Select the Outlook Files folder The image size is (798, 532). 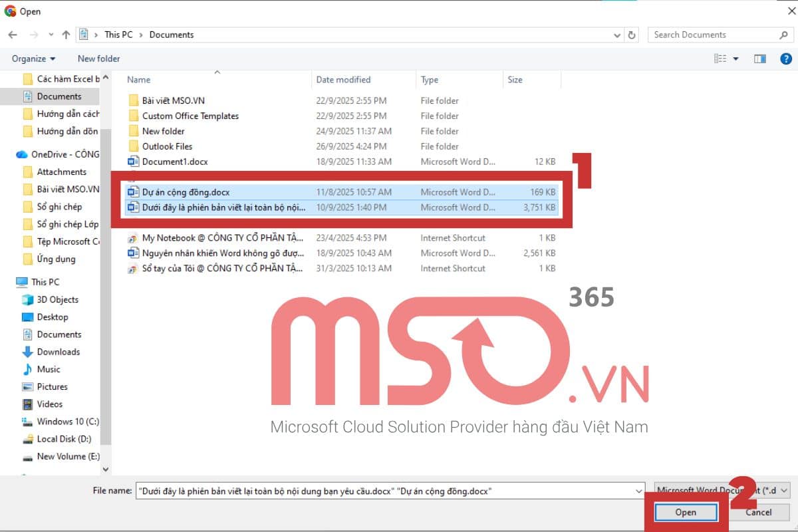(342, 146)
